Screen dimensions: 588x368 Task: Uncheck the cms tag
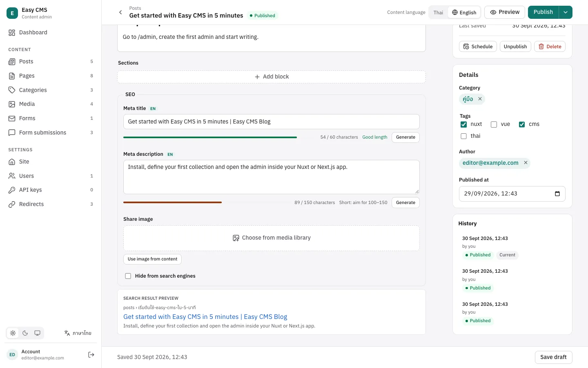[x=522, y=124]
